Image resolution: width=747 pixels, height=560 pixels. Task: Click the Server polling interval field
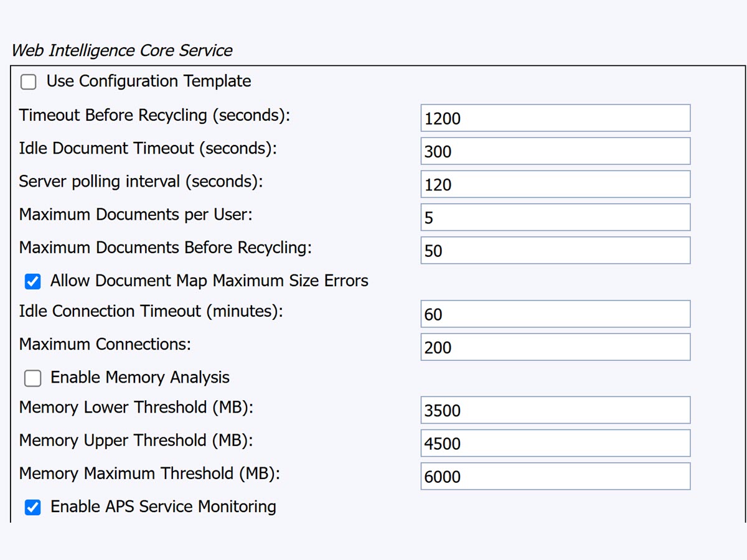555,184
